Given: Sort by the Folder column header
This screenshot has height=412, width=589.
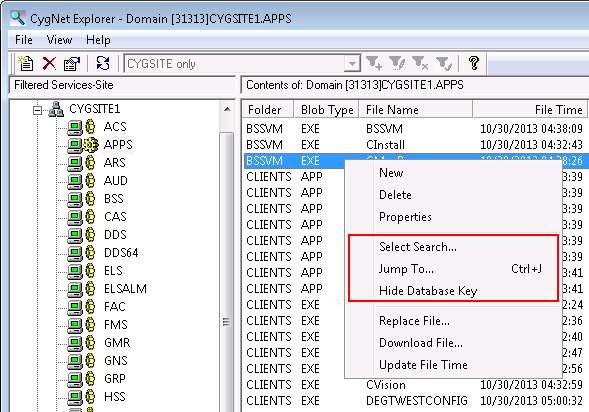Looking at the screenshot, I should (x=268, y=110).
